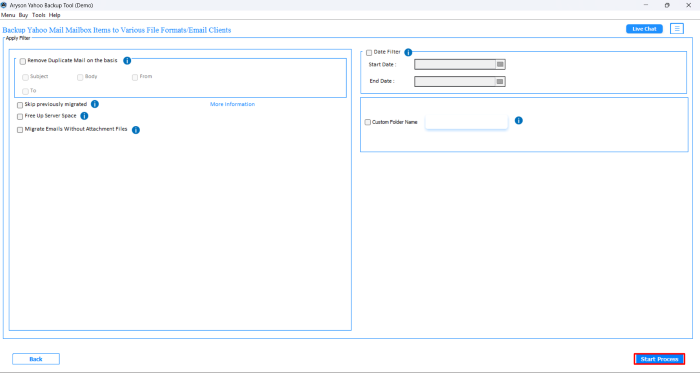700x373 pixels.
Task: Open the More Information link
Action: point(233,104)
